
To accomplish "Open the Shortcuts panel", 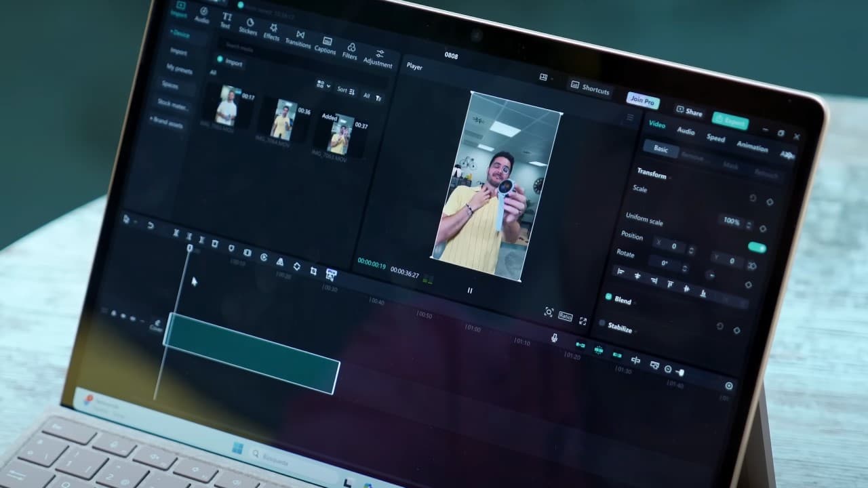I will 590,88.
